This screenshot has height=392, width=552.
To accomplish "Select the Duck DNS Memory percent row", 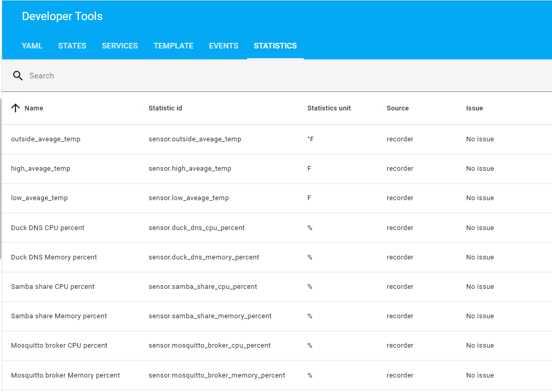I will 277,257.
